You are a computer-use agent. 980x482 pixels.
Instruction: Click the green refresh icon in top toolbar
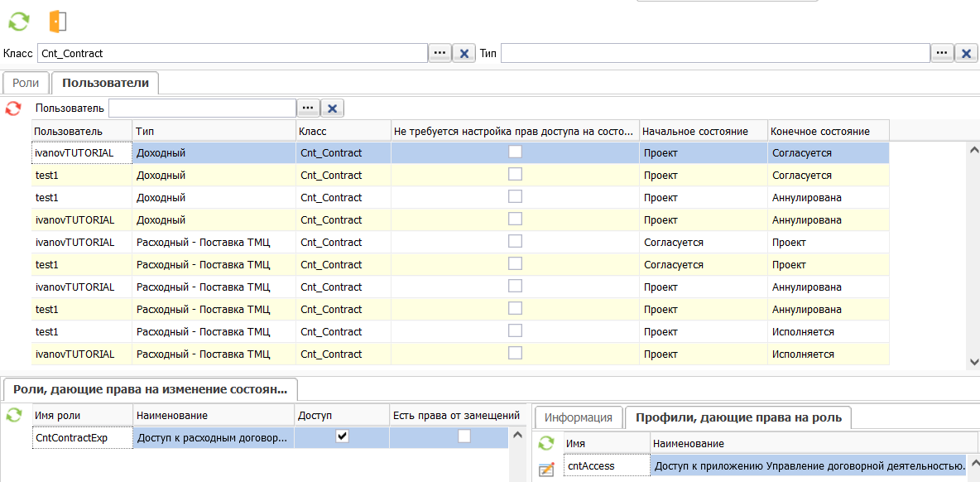tap(18, 22)
